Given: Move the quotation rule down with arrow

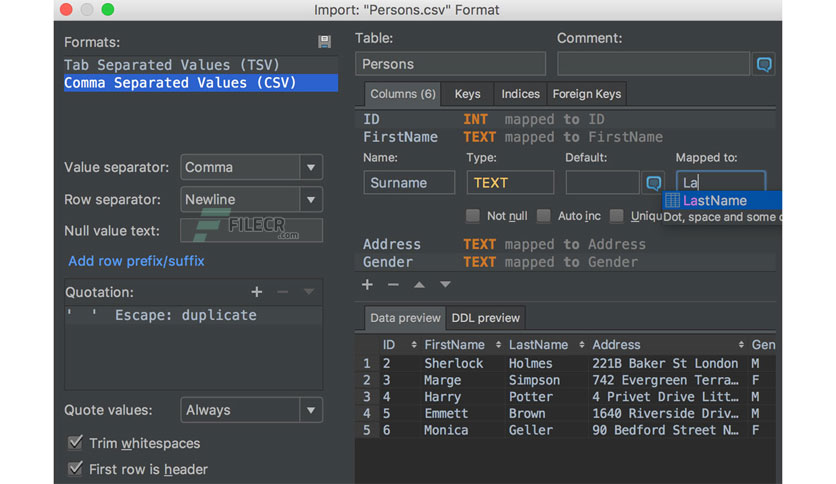Looking at the screenshot, I should (x=309, y=292).
